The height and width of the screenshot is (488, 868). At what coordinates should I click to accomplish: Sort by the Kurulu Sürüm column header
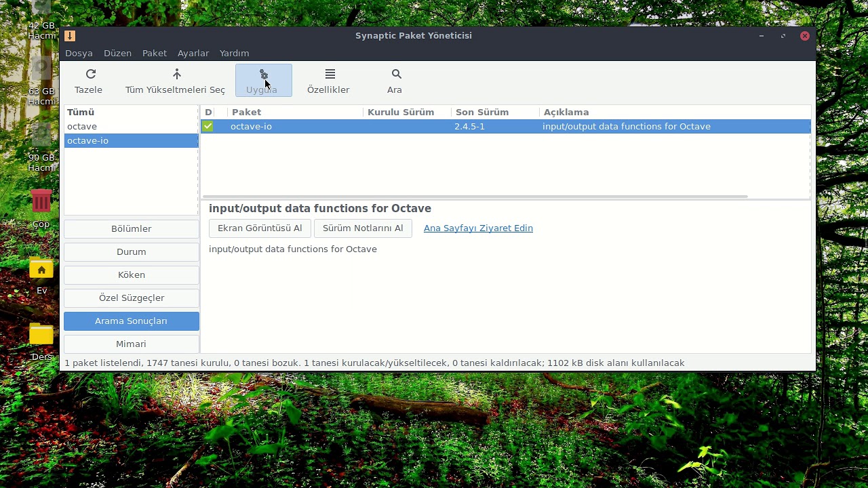click(x=408, y=112)
